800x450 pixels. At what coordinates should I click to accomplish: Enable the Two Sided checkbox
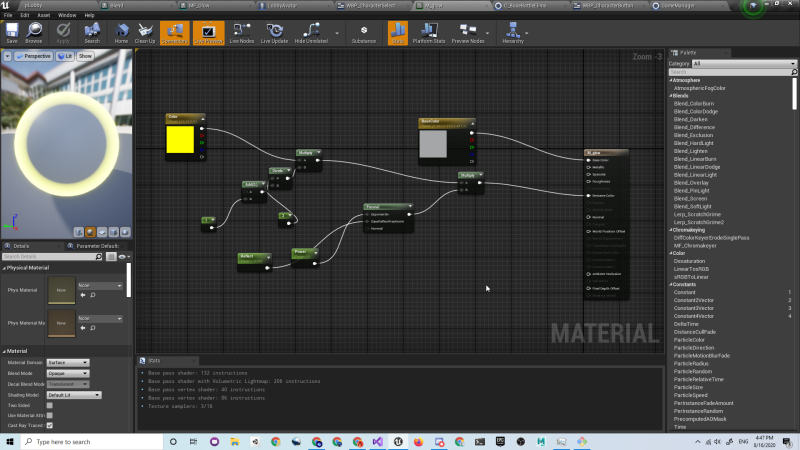click(x=49, y=405)
